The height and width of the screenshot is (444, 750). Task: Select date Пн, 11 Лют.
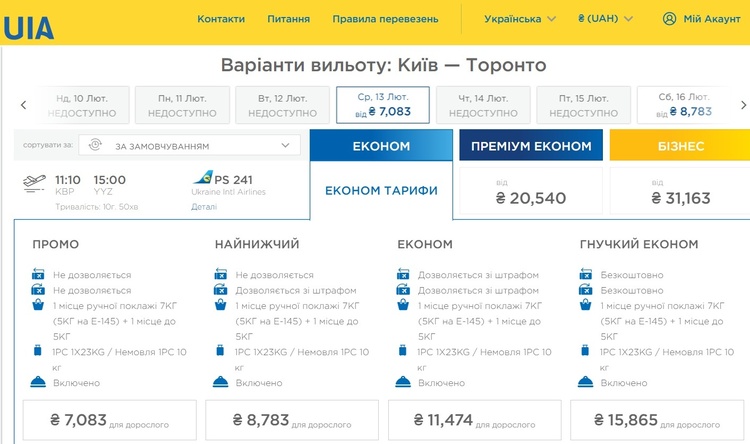click(182, 105)
